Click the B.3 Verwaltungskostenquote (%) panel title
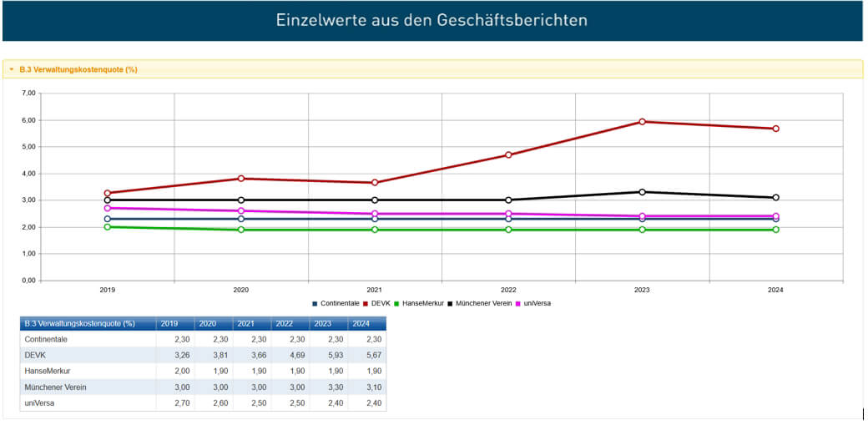This screenshot has height=425, width=868. tap(78, 69)
